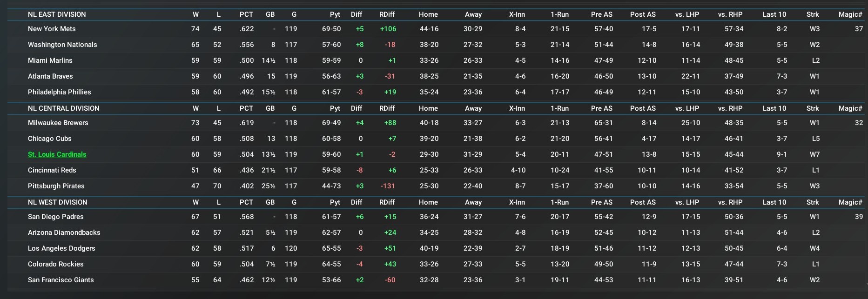Screen dimensions: 868x299
Task: Sort NL West Division by Last 10 header
Action: pyautogui.click(x=774, y=202)
